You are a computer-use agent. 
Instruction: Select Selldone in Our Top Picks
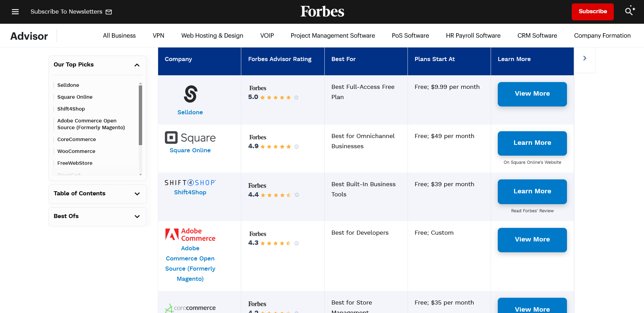tap(68, 85)
